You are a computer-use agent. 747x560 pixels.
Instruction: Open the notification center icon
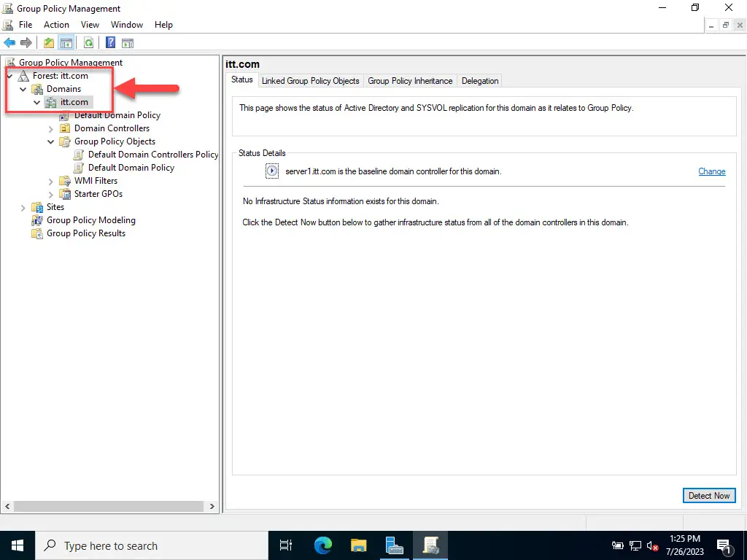724,546
